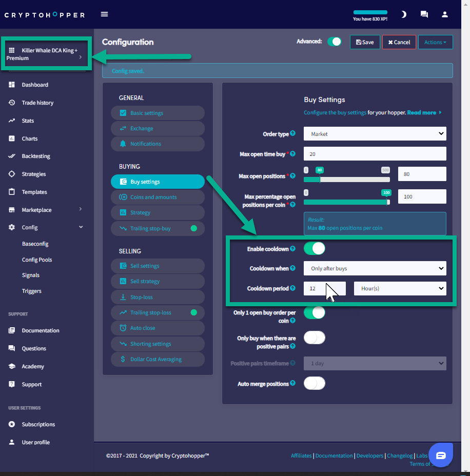Click the Trade history clock icon
The height and width of the screenshot is (476, 470).
pos(11,102)
